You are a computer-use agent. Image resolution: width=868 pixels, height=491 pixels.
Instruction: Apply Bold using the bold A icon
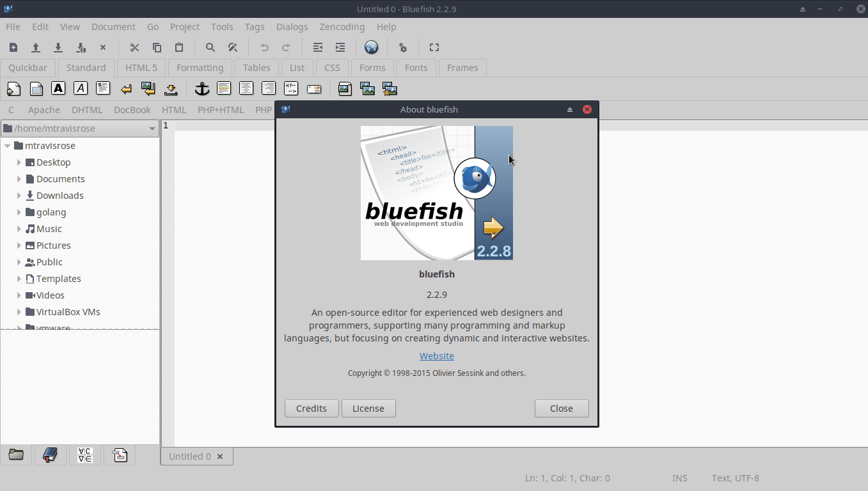[58, 88]
